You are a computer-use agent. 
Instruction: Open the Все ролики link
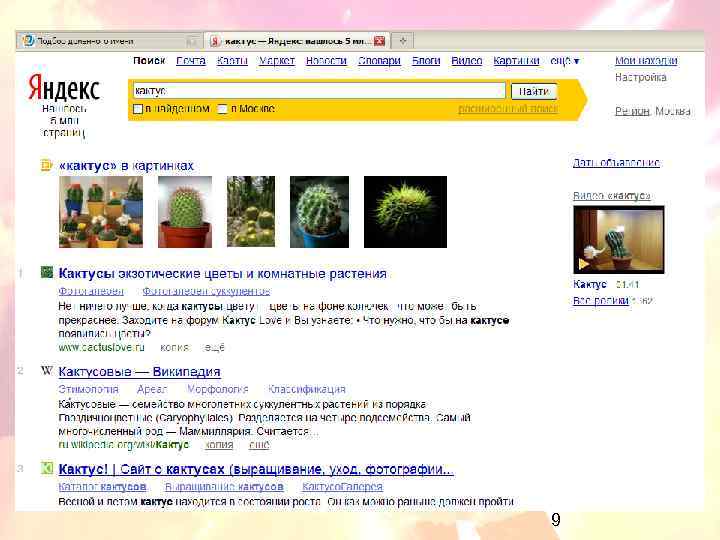pos(601,301)
